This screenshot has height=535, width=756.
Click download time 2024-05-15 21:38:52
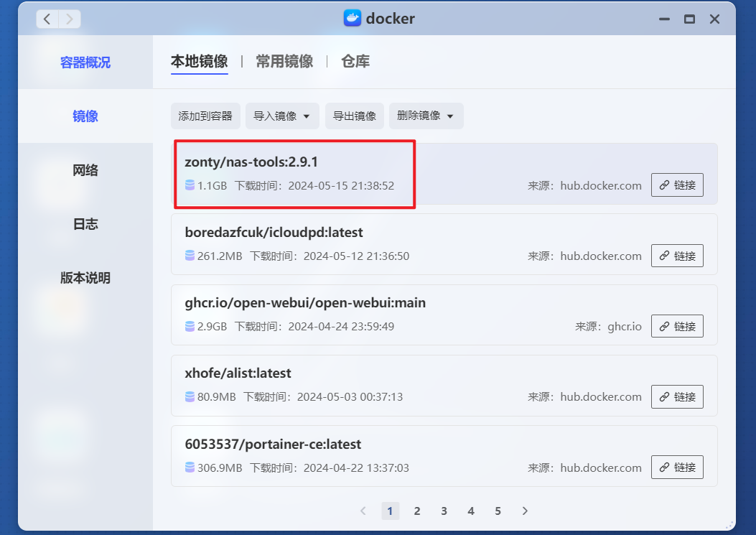click(341, 186)
